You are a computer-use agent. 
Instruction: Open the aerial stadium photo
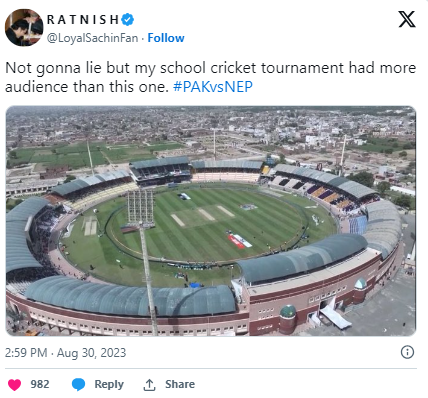pyautogui.click(x=211, y=221)
